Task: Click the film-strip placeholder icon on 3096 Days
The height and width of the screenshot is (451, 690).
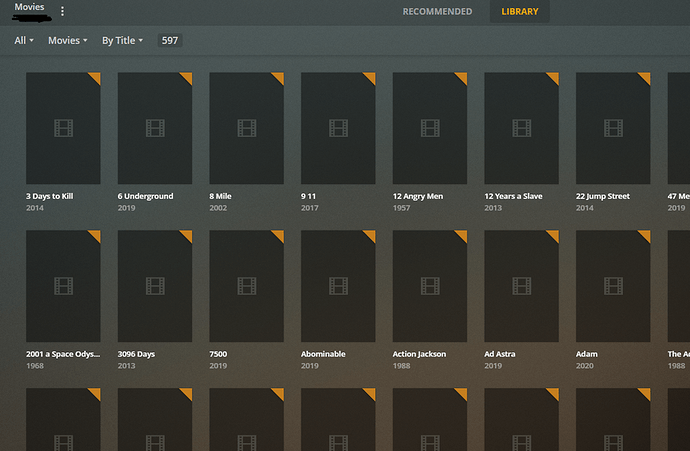Action: [155, 286]
